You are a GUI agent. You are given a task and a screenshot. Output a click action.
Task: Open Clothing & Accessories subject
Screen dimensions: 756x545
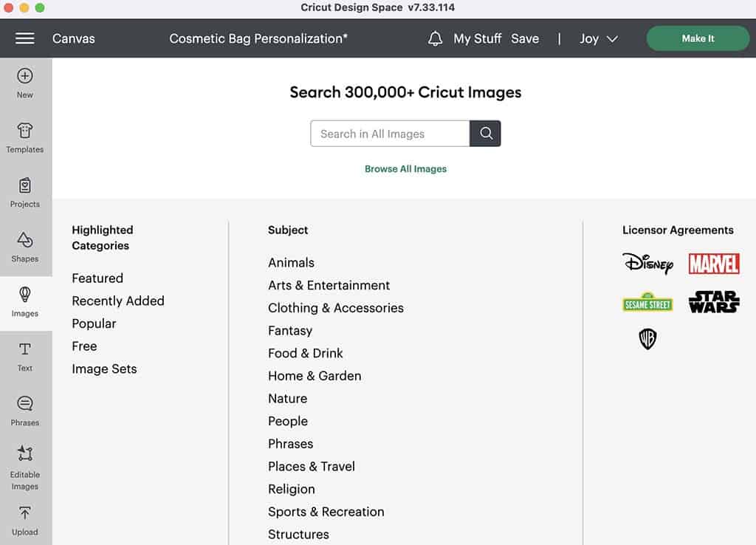pos(336,308)
